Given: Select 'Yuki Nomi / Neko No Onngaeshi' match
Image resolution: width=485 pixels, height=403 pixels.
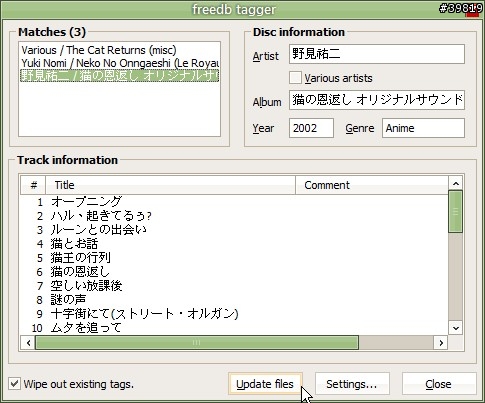Looking at the screenshot, I should [119, 63].
